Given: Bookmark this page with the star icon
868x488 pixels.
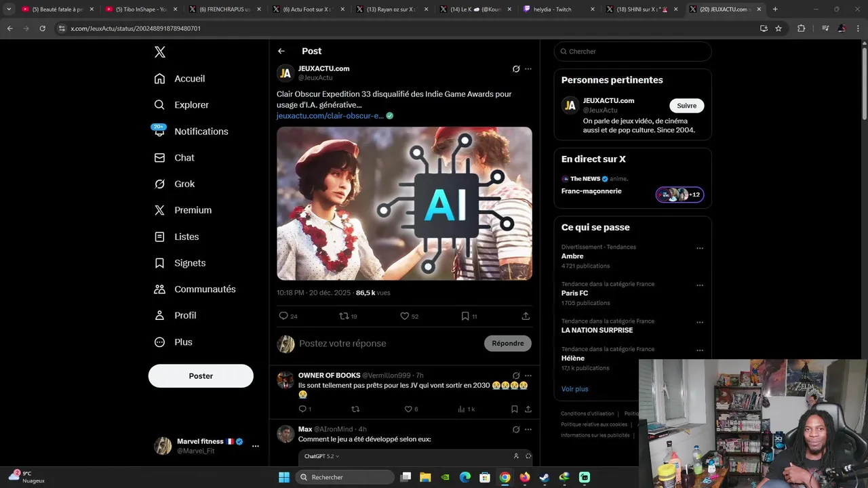Looking at the screenshot, I should point(778,28).
